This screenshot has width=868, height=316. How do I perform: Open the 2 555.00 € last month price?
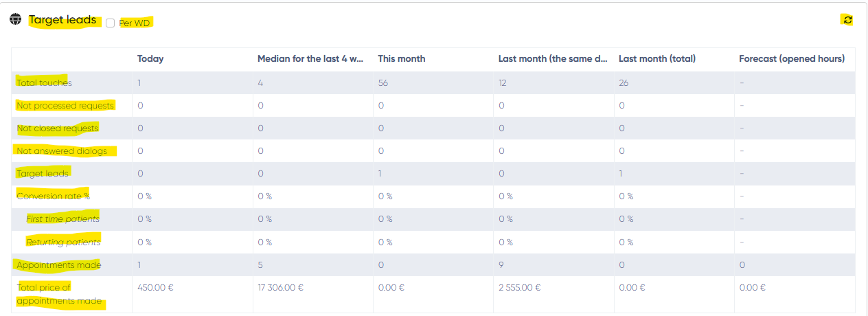tap(519, 288)
